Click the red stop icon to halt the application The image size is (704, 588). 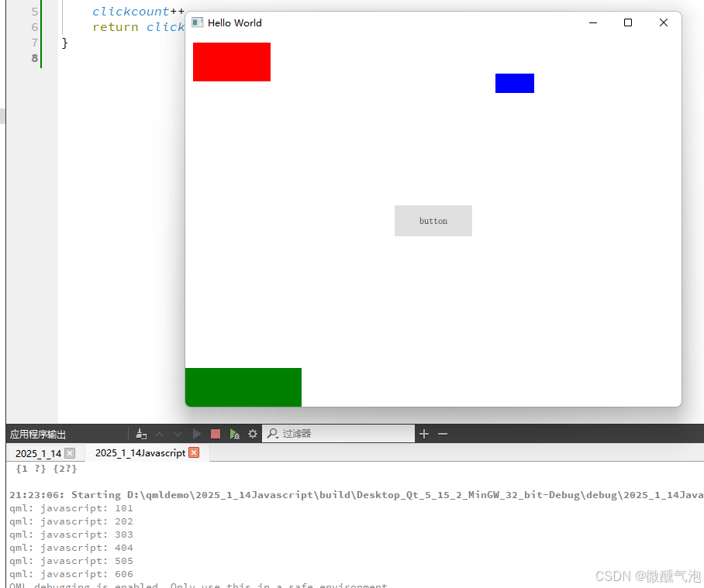click(x=215, y=434)
